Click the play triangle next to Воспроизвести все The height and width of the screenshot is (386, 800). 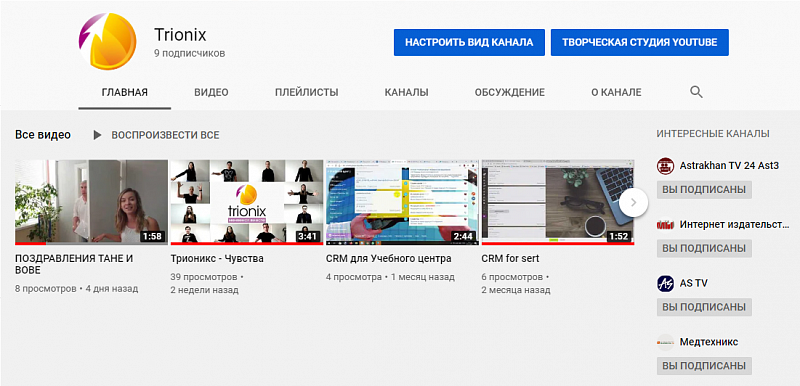click(x=97, y=135)
